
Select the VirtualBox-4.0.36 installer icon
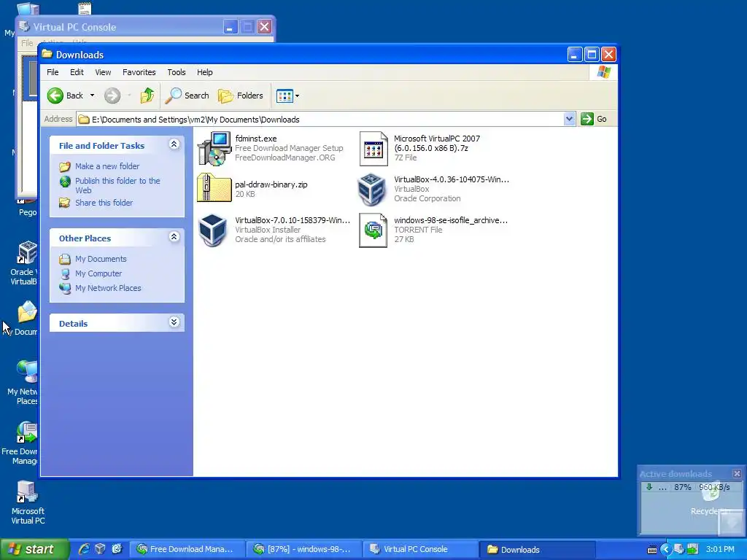pos(371,189)
